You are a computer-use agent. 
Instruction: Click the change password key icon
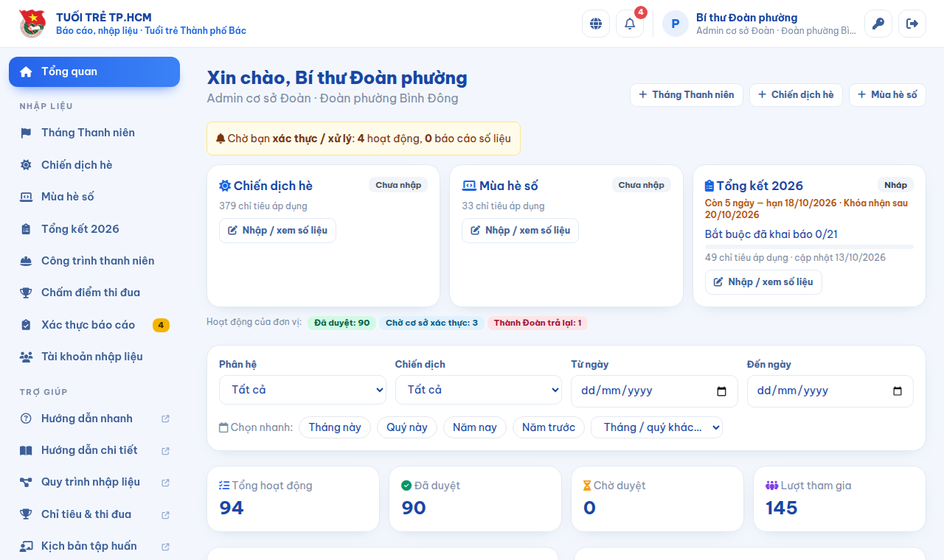pos(878,24)
